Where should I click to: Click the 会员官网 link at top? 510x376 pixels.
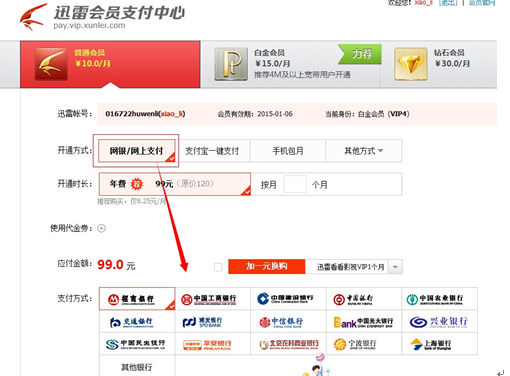coord(482,3)
